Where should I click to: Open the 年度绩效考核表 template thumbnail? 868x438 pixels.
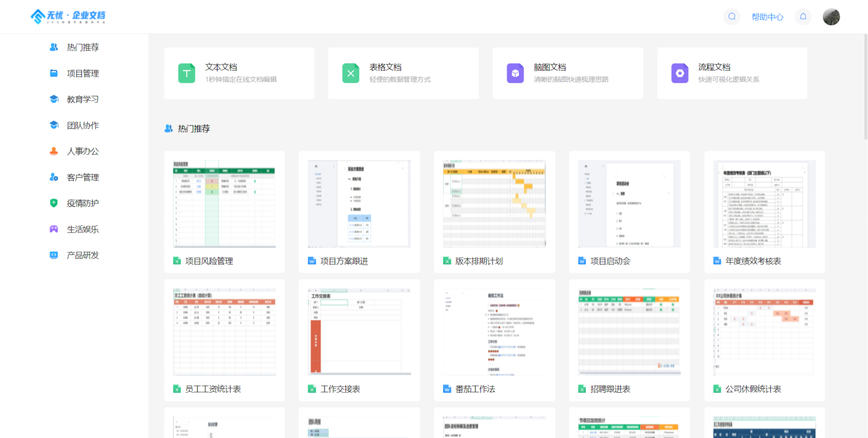pyautogui.click(x=764, y=204)
